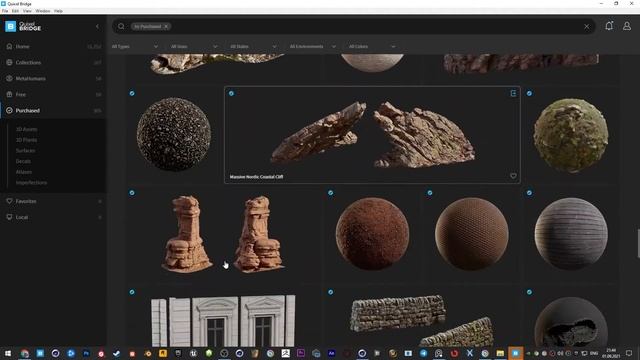This screenshot has height=360, width=640.
Task: Favorite the Massive Nordic Coastal Cliff asset
Action: [513, 176]
